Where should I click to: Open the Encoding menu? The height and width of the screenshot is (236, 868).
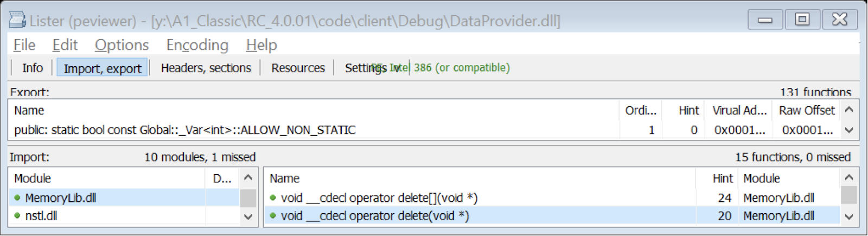click(197, 45)
